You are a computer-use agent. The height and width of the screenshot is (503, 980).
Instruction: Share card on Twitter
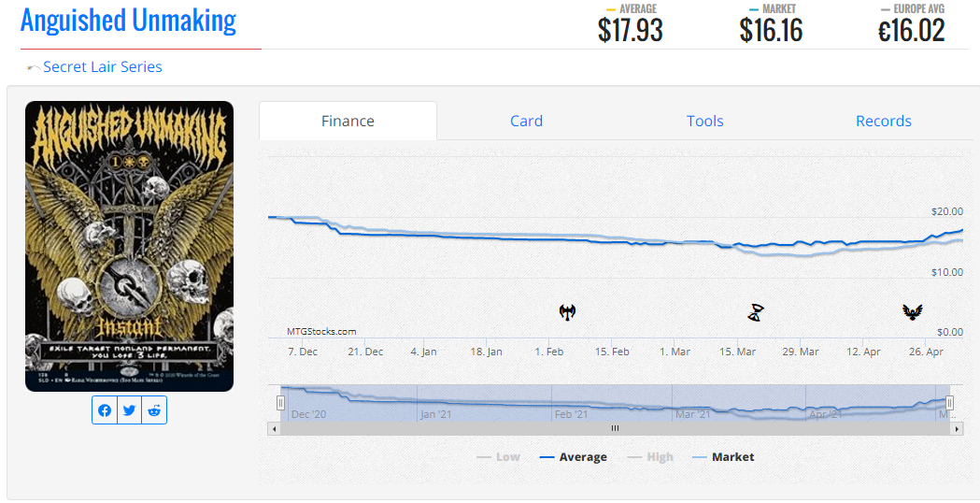(x=129, y=410)
